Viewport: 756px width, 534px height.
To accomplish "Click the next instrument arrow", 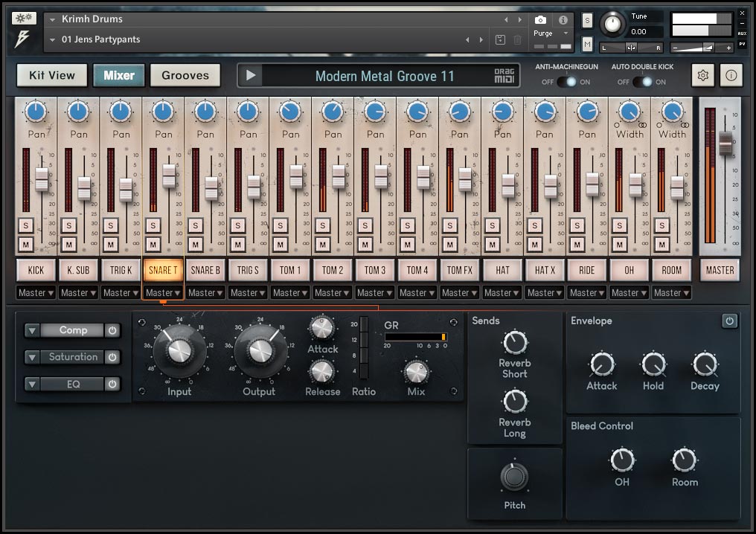I will click(x=519, y=20).
